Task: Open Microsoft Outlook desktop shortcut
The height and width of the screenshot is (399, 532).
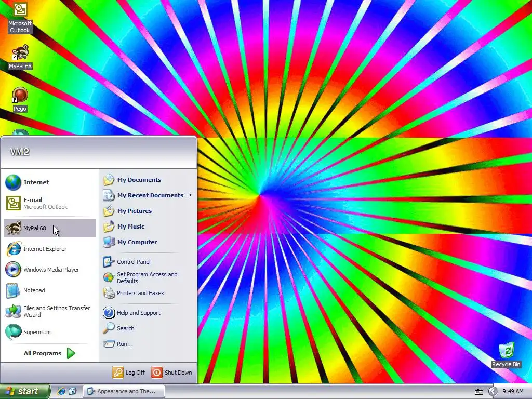Action: [20, 18]
